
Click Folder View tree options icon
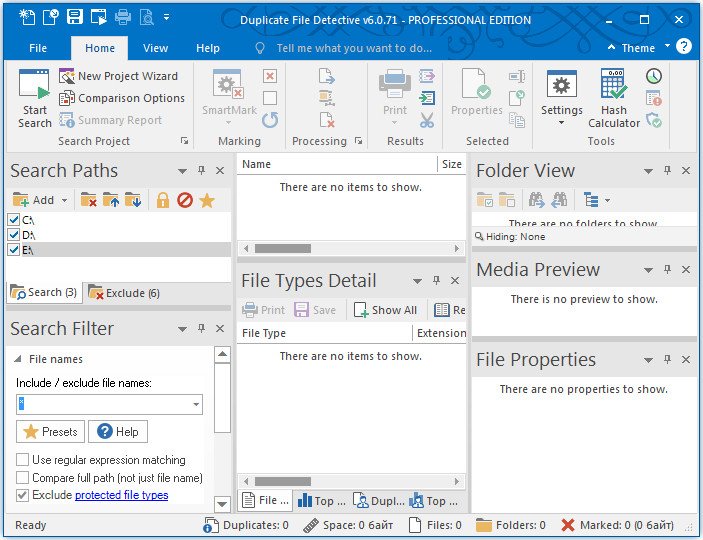[x=592, y=200]
